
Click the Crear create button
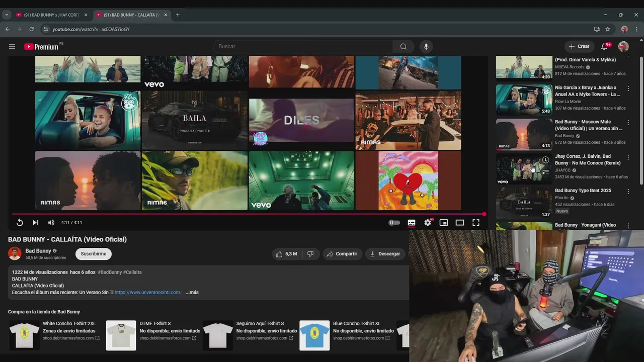(x=579, y=46)
